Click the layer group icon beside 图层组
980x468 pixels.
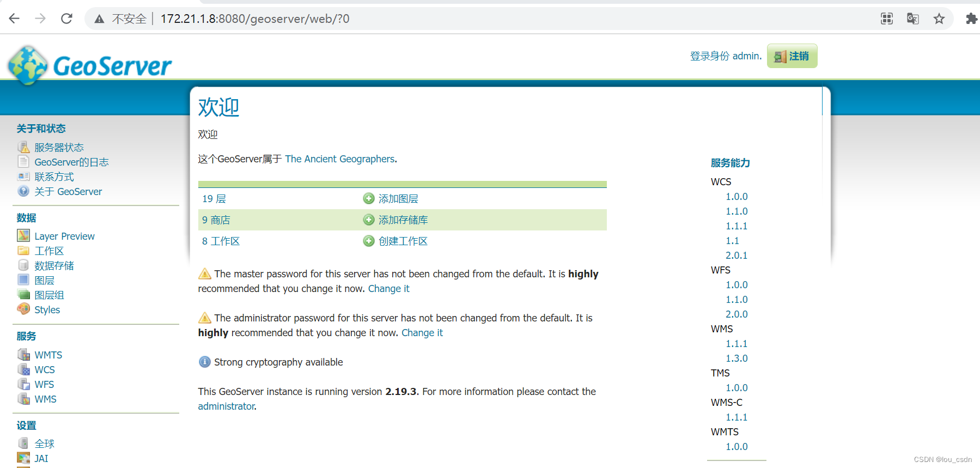[x=23, y=295]
